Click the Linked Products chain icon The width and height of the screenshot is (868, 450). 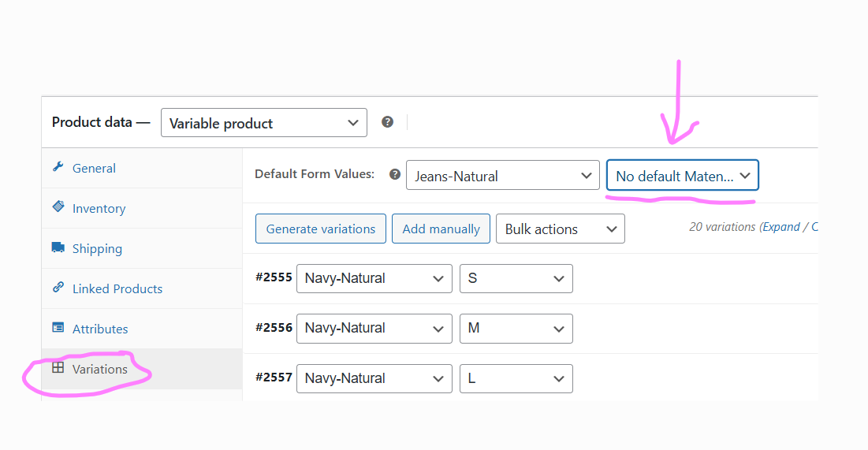coord(58,288)
